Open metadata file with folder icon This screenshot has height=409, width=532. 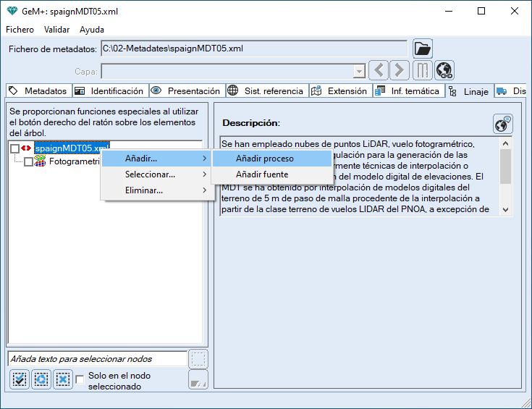click(422, 49)
